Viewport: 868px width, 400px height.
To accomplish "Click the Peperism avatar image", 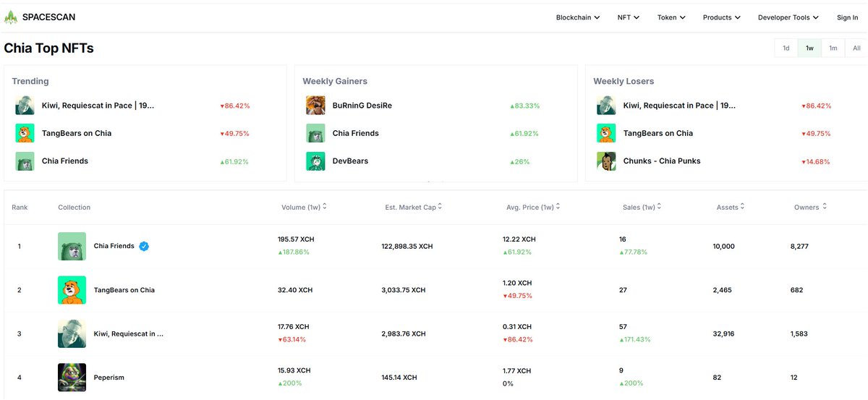I will (72, 378).
